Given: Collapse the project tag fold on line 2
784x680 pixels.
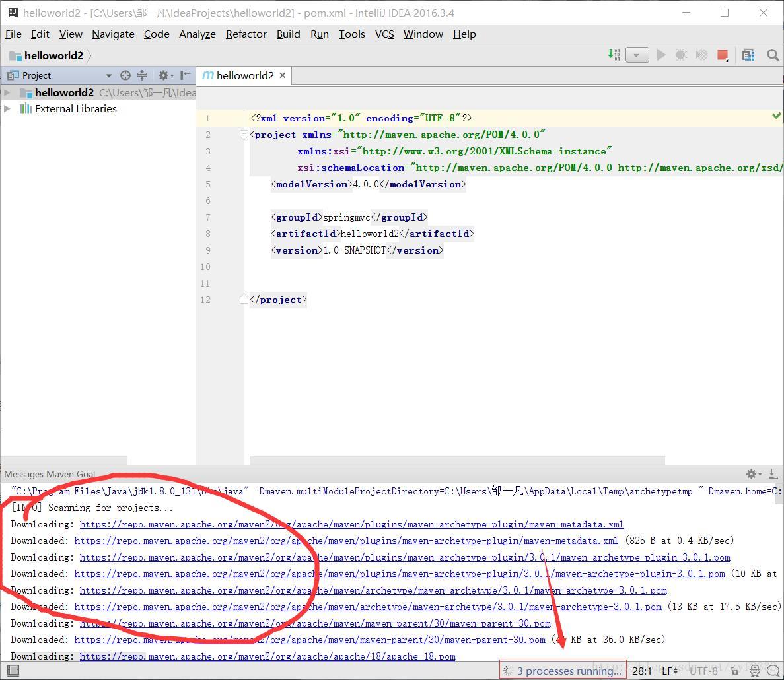Looking at the screenshot, I should 244,135.
